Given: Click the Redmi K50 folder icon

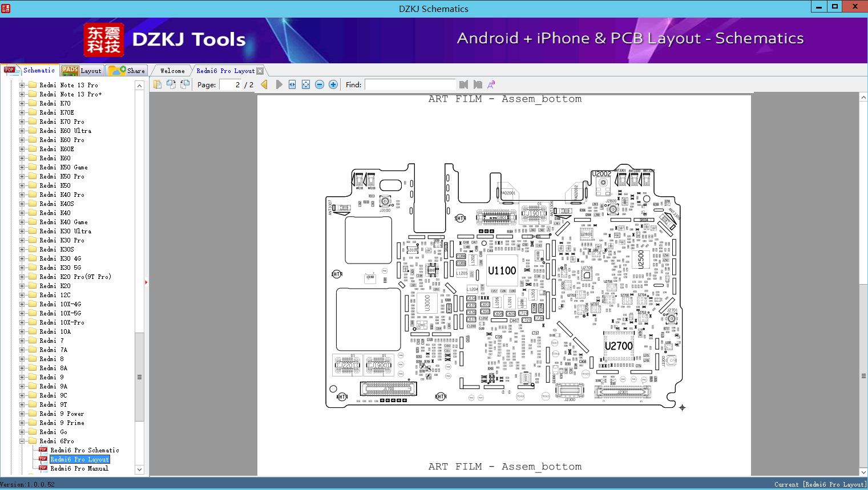Looking at the screenshot, I should (x=33, y=185).
